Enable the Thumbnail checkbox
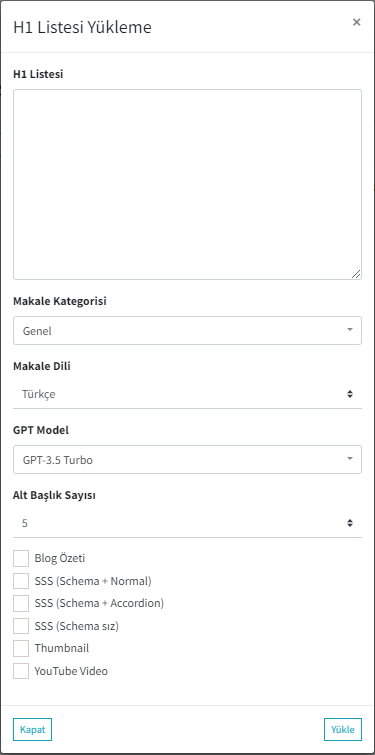Screen dimensions: 375x755 tap(21, 648)
